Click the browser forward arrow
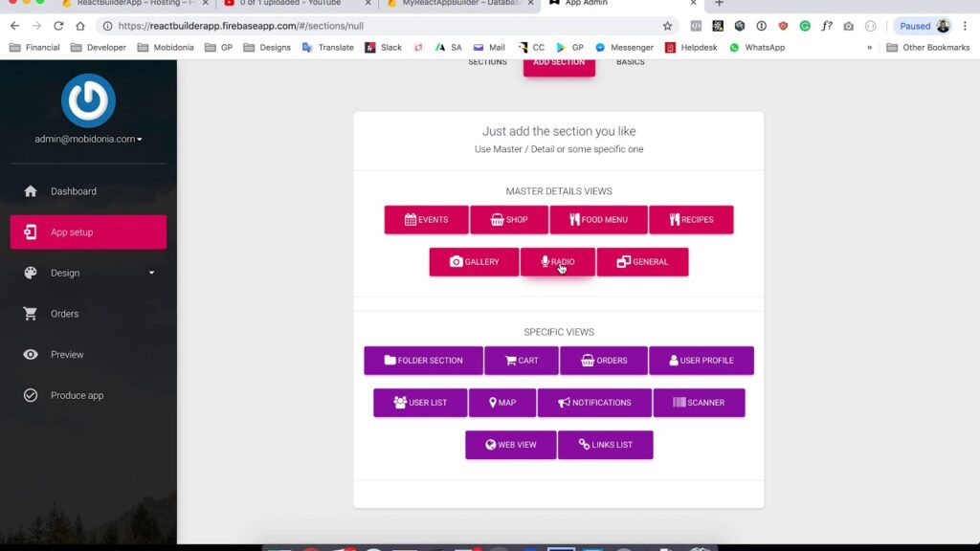This screenshot has height=551, width=980. coord(36,26)
